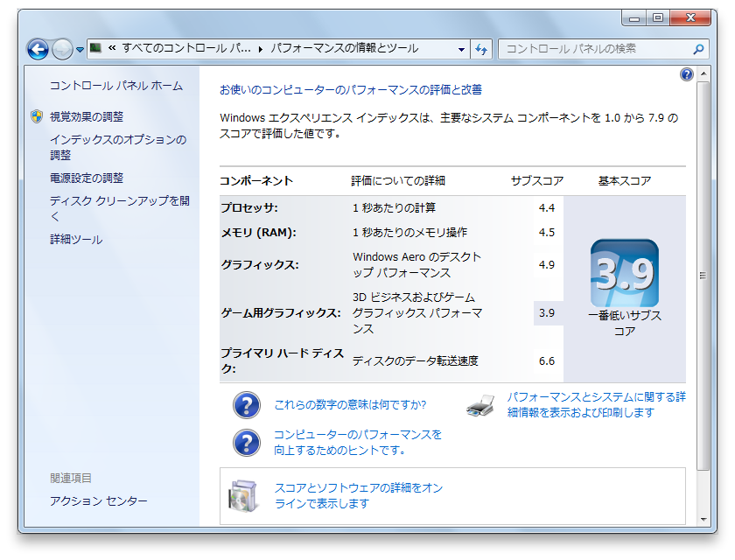Expand the breadcrumb separator arrow

tap(260, 49)
